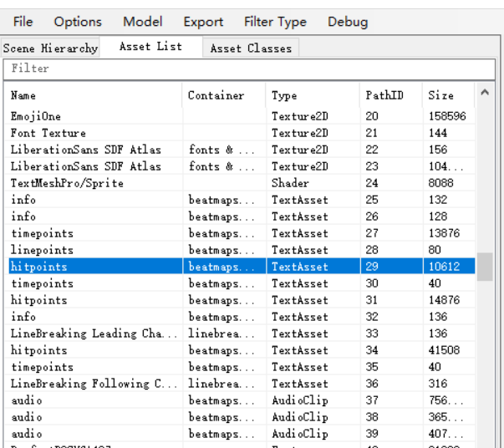Sort the list by Name column header

pyautogui.click(x=92, y=95)
